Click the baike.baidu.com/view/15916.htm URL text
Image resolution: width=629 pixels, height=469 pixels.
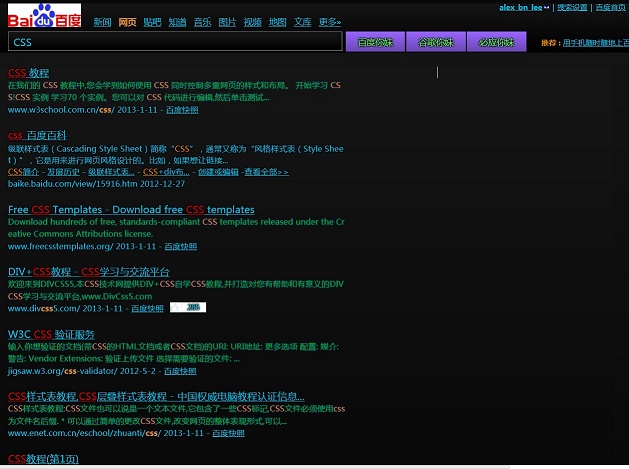pos(73,184)
